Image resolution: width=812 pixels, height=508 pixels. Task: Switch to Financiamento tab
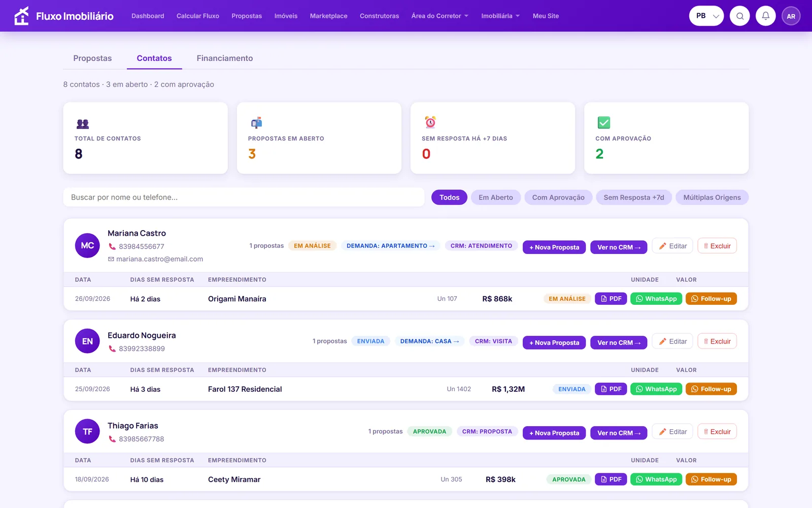(225, 58)
